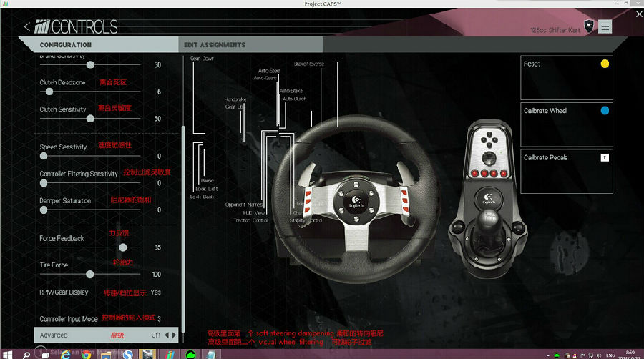Launch Google Chrome from the taskbar
Viewport: 644px width, 359px height.
click(86, 355)
